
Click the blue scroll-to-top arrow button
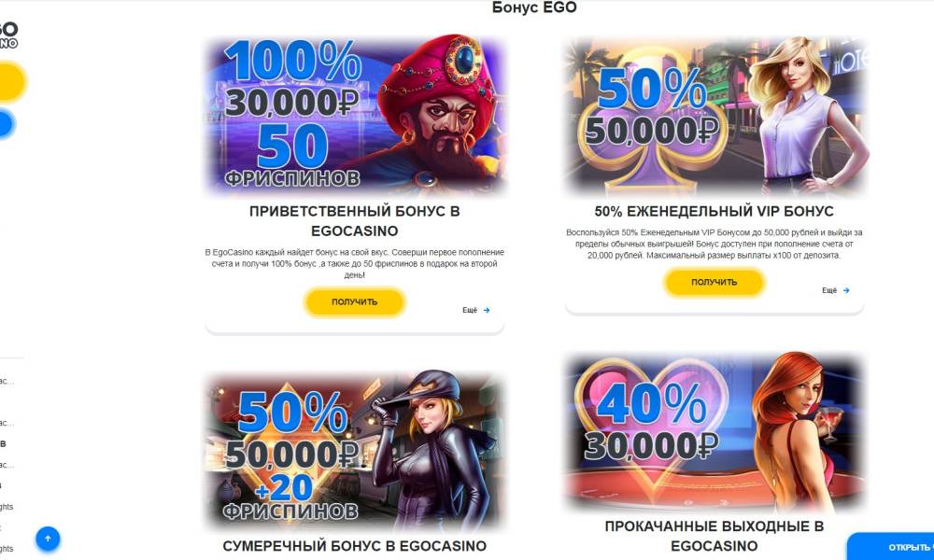click(48, 539)
